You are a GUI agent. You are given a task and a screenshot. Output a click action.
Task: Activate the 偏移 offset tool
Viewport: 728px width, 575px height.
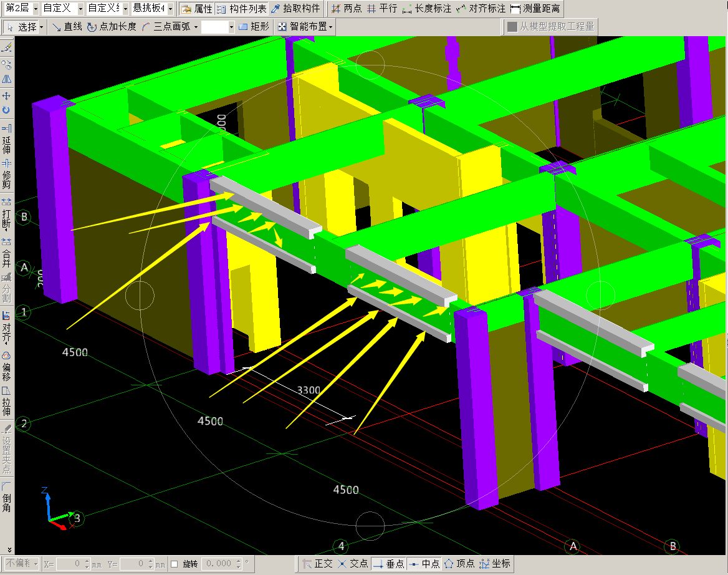(x=6, y=367)
